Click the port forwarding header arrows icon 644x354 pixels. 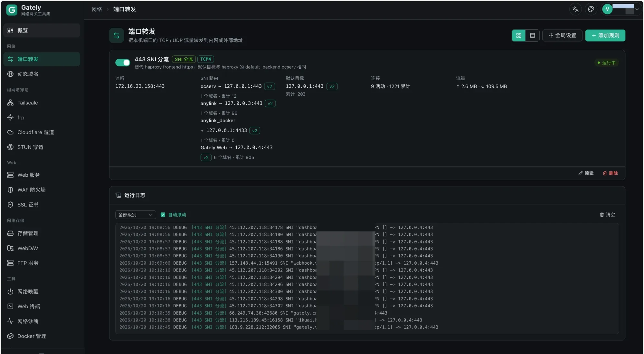point(117,35)
